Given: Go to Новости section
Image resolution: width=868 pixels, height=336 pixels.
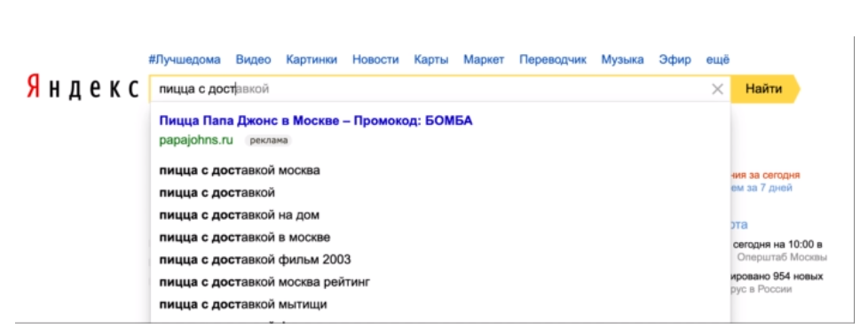Looking at the screenshot, I should [375, 59].
